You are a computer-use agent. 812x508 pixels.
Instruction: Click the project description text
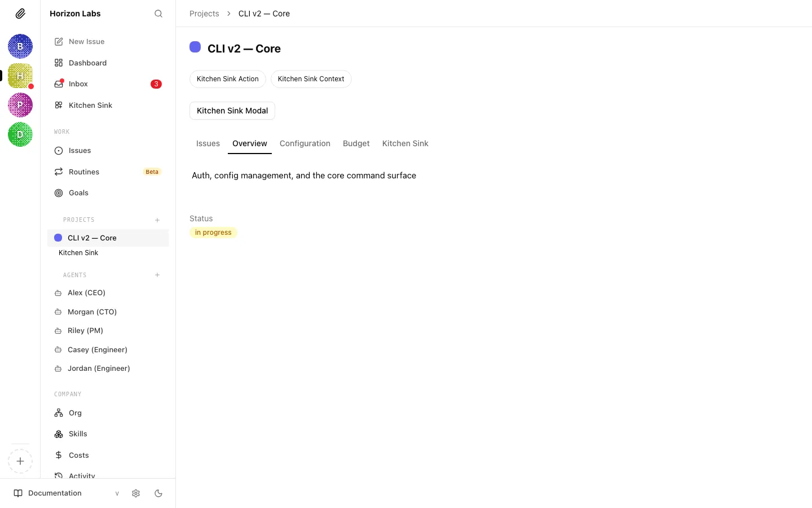pyautogui.click(x=304, y=176)
